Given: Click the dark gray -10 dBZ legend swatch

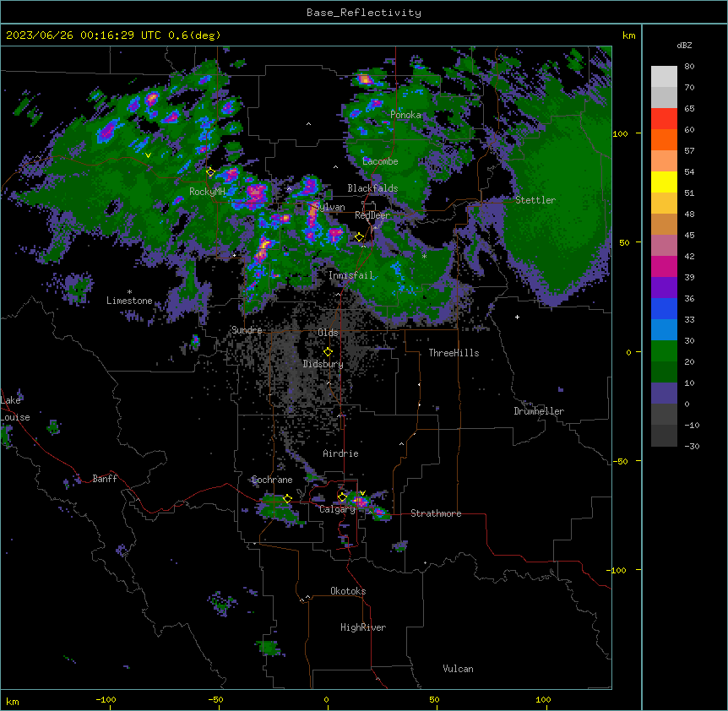Looking at the screenshot, I should [664, 436].
